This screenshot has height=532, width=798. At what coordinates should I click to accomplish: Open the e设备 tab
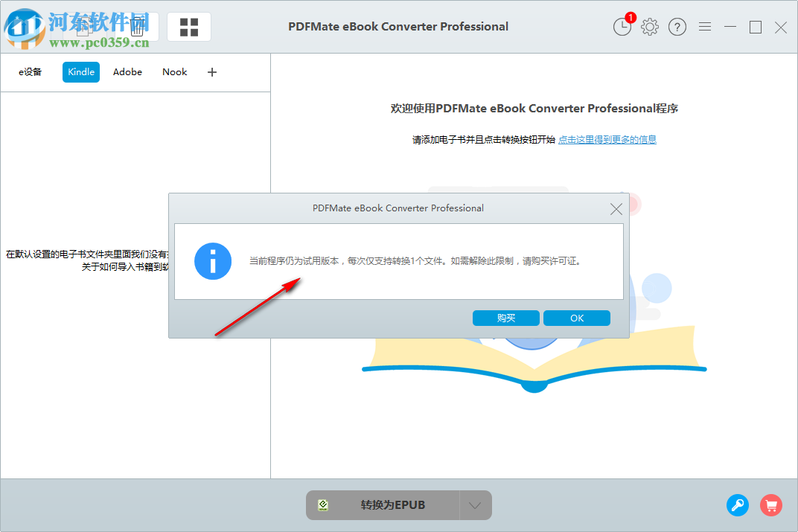point(31,72)
